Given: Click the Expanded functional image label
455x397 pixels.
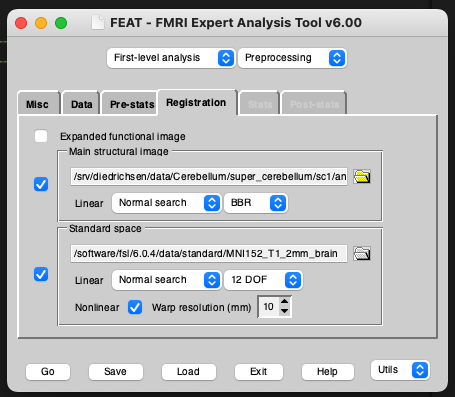Looking at the screenshot, I should pos(123,137).
